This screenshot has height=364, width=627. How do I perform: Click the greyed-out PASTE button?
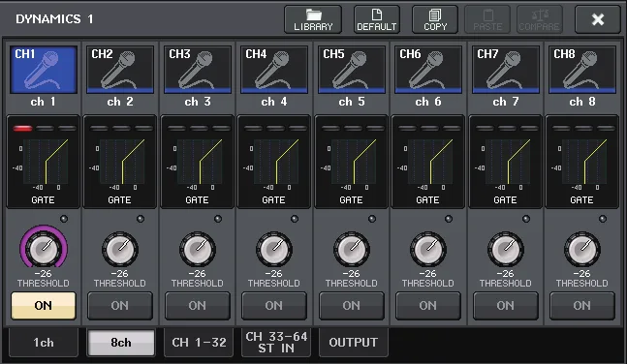tap(487, 19)
